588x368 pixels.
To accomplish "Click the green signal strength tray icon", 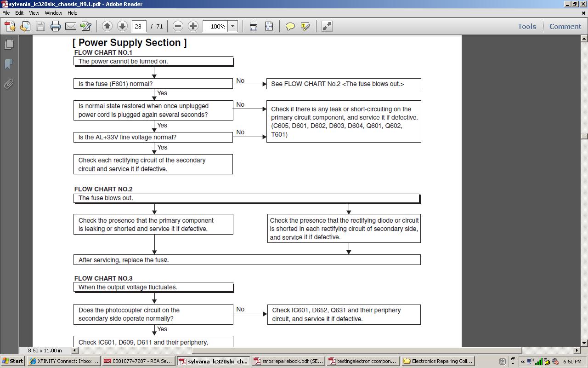I will pyautogui.click(x=539, y=362).
